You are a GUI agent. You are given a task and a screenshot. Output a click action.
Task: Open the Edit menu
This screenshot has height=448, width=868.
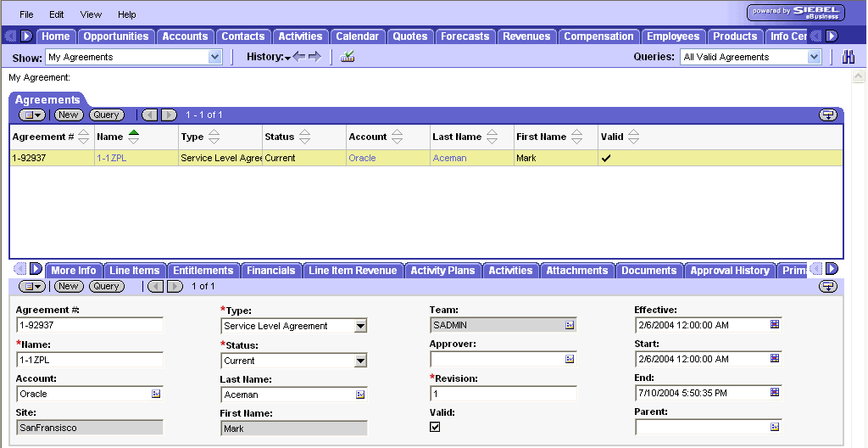(57, 14)
